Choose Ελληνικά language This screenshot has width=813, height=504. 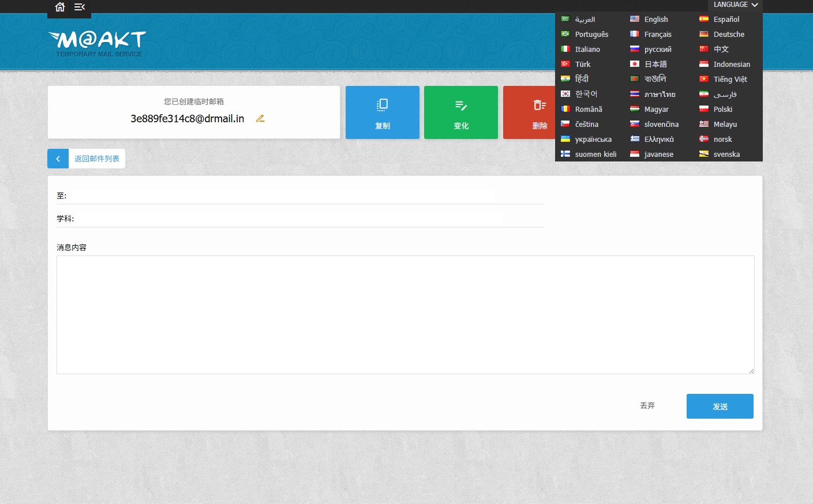click(652, 140)
